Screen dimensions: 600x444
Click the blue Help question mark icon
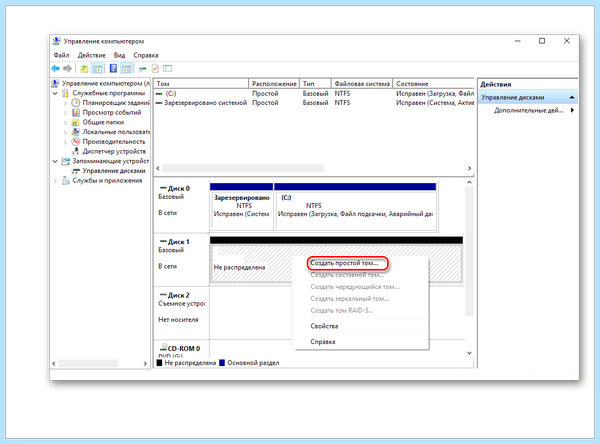(x=113, y=69)
